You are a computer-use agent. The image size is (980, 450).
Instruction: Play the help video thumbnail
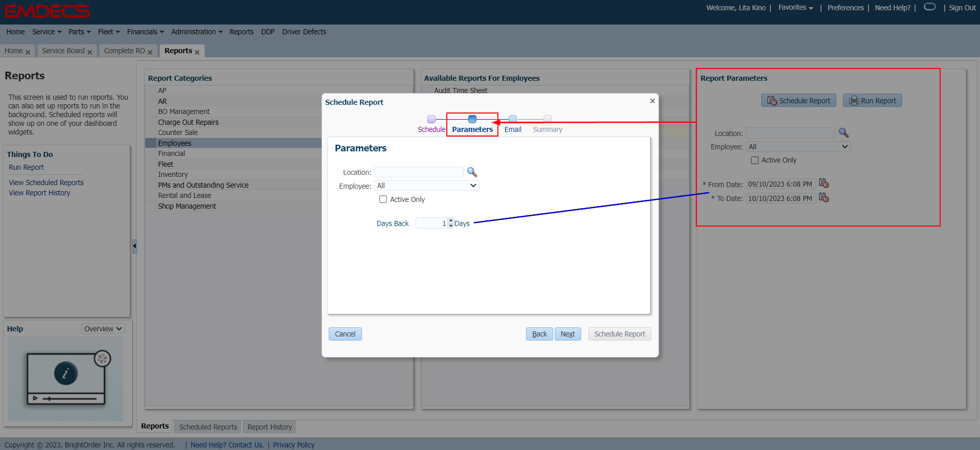pyautogui.click(x=66, y=374)
